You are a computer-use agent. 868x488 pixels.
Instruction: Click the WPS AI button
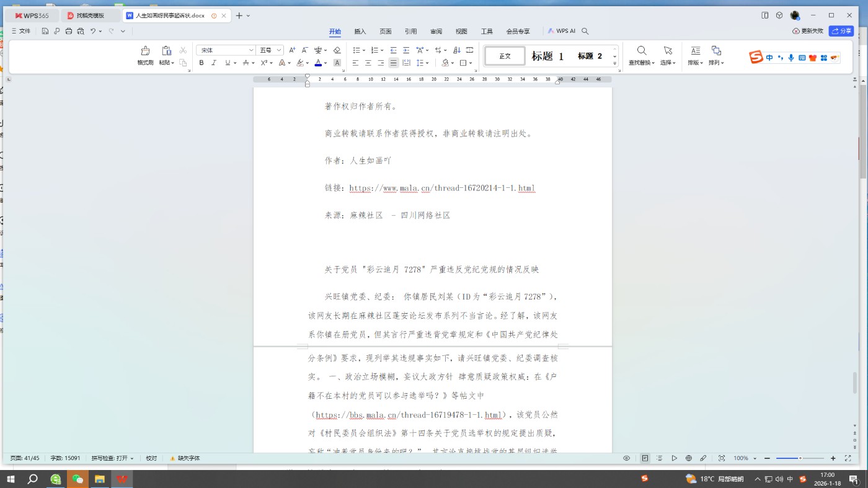click(x=561, y=31)
